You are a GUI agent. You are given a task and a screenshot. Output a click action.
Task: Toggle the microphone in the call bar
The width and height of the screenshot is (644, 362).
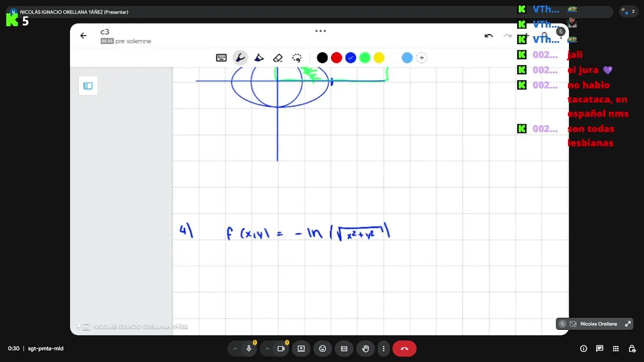[x=249, y=348]
